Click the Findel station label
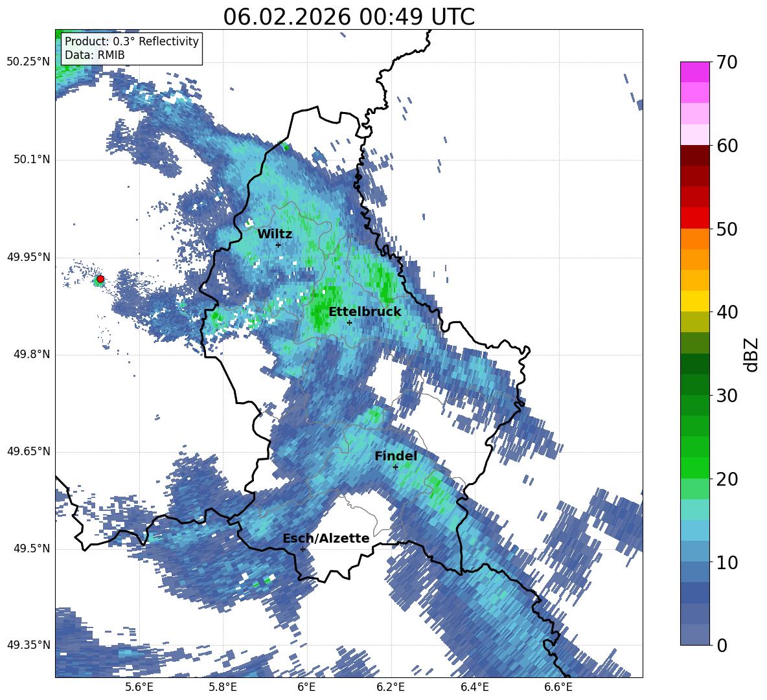 point(396,456)
